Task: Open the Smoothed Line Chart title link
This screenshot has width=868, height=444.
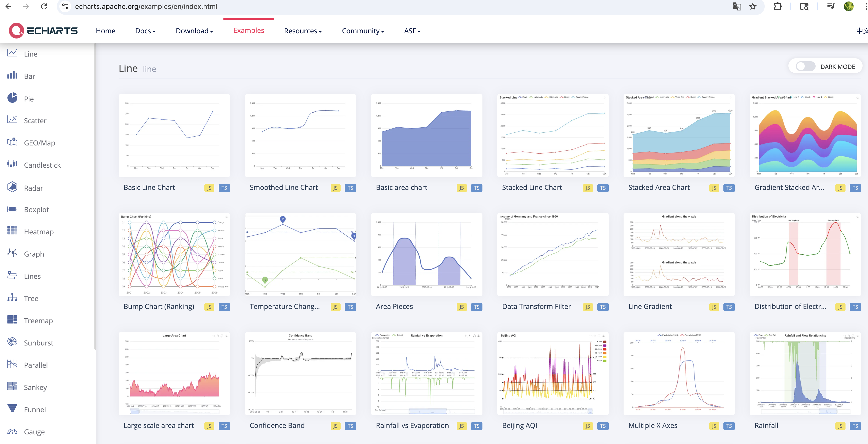Action: 283,187
